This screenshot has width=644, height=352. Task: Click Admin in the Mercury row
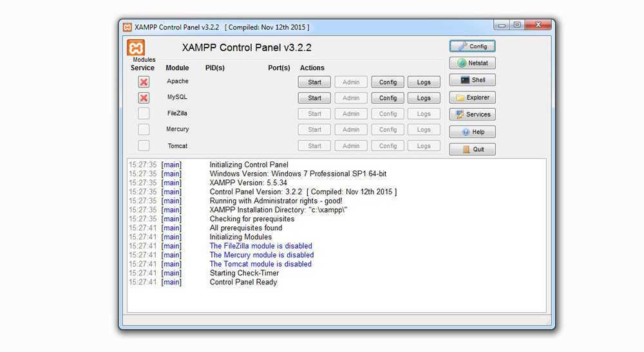(351, 129)
